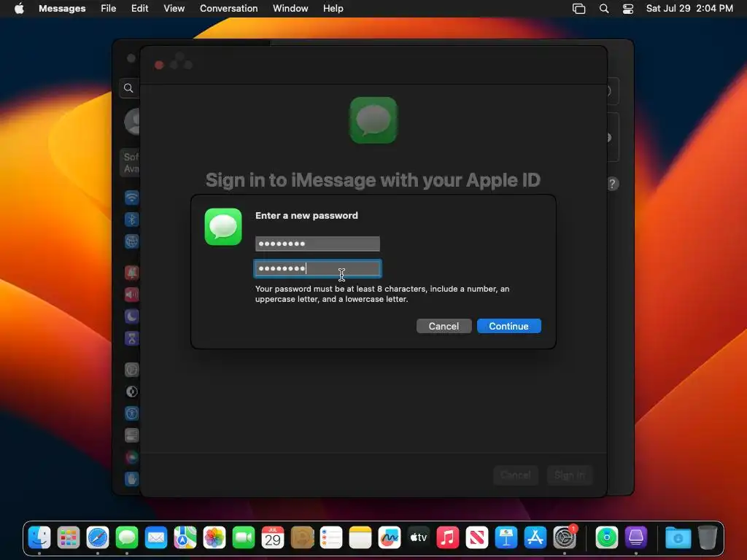
Task: Click the search icon in System Settings sidebar
Action: 128,87
